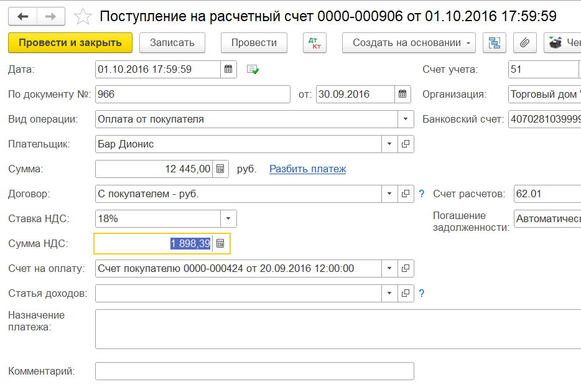The height and width of the screenshot is (392, 581).
Task: Click the Записать button
Action: [x=172, y=43]
